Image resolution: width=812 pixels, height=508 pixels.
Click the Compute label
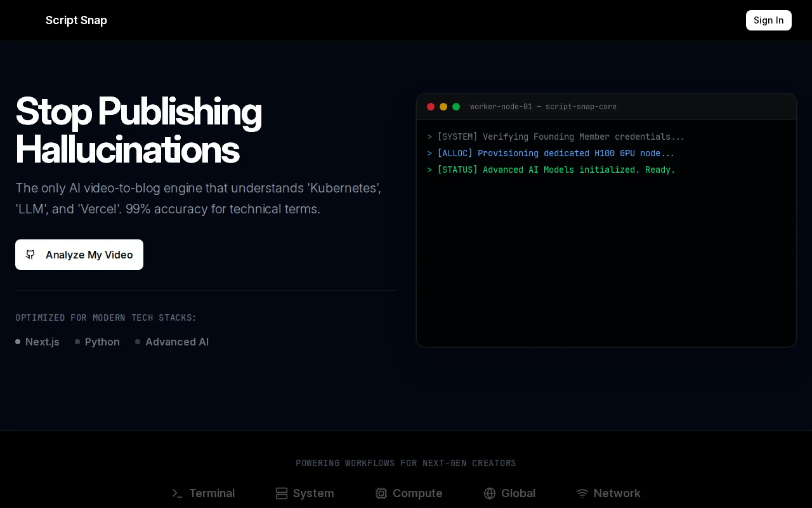point(417,493)
